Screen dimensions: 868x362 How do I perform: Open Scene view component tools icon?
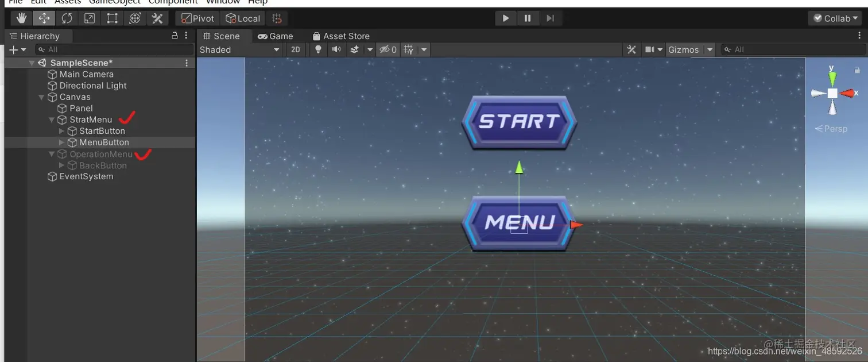coord(631,50)
